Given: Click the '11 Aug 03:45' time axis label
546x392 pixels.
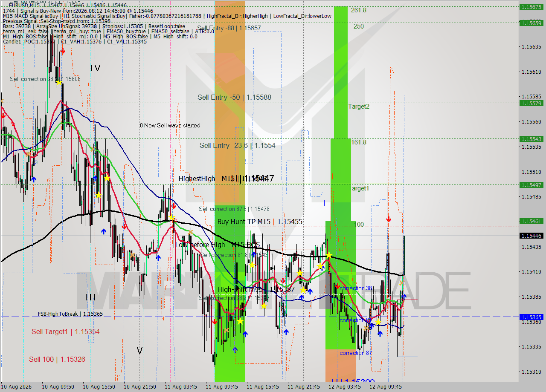Looking at the screenshot, I should (181, 387).
